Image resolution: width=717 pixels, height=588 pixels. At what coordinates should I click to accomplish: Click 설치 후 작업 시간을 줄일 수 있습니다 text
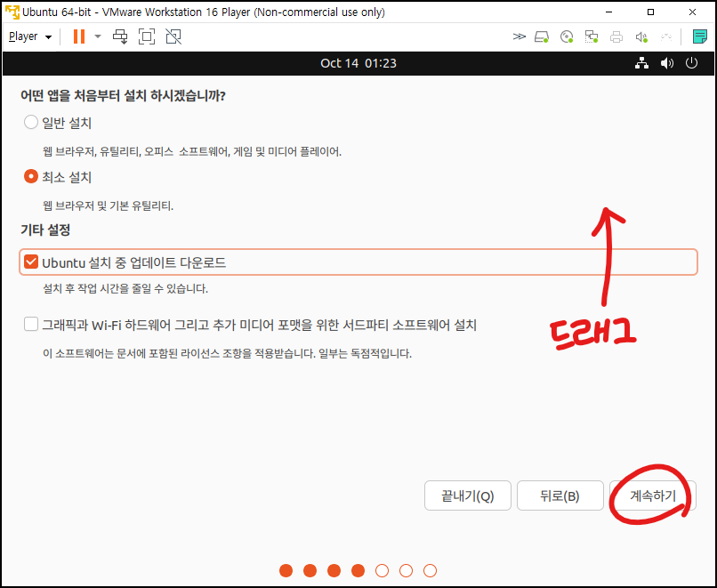click(x=125, y=289)
